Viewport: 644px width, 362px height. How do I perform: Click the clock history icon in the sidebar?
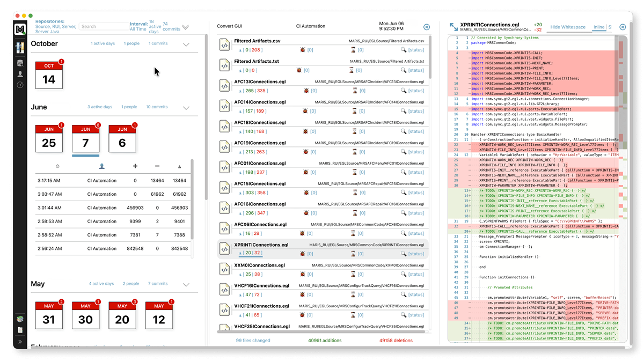20,84
